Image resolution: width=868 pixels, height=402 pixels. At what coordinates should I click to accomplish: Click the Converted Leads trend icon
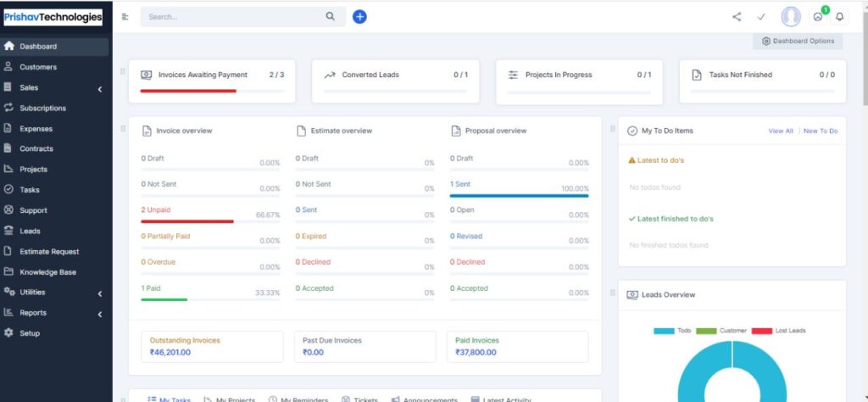pyautogui.click(x=330, y=75)
